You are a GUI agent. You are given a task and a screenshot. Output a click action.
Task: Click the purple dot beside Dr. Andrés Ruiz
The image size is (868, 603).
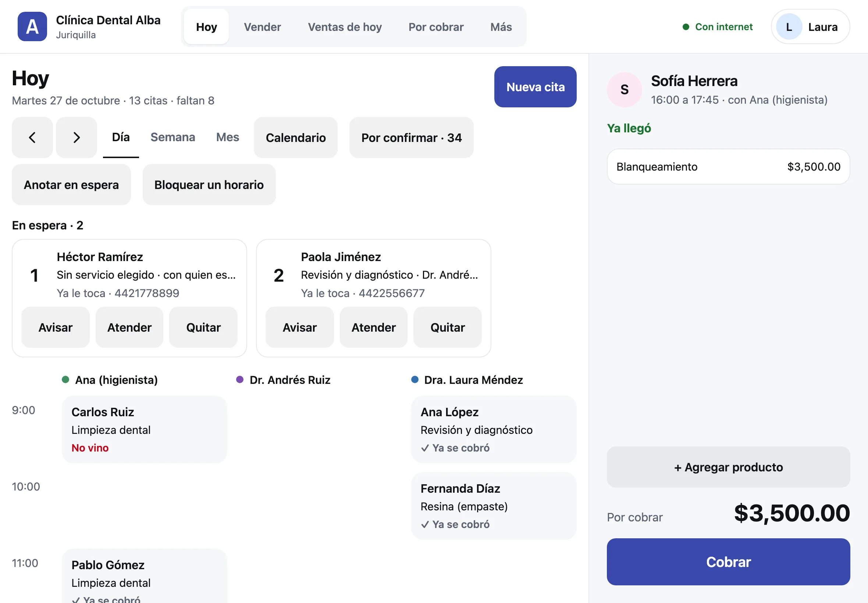coord(239,379)
